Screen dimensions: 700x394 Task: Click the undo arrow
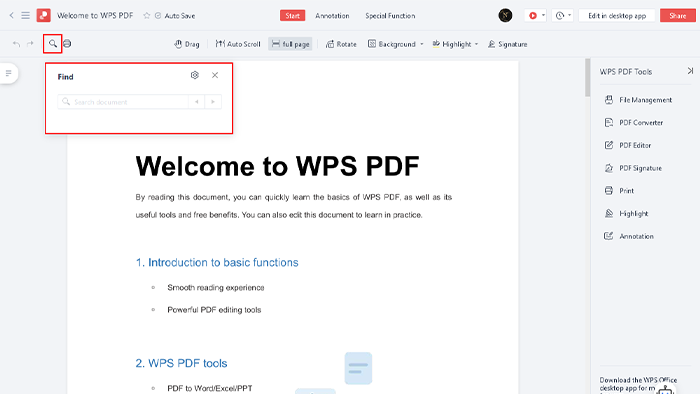(17, 44)
